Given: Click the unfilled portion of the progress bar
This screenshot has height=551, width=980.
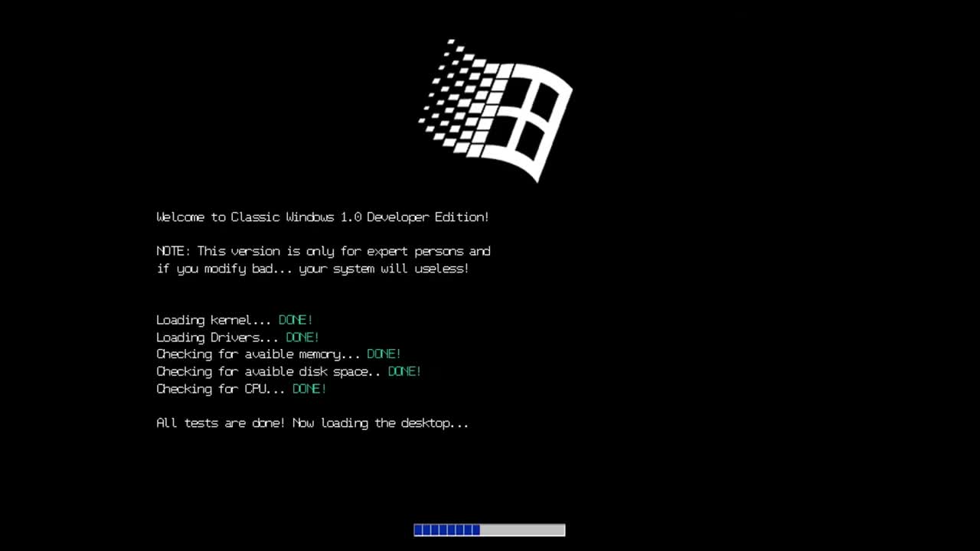Looking at the screenshot, I should [x=524, y=530].
